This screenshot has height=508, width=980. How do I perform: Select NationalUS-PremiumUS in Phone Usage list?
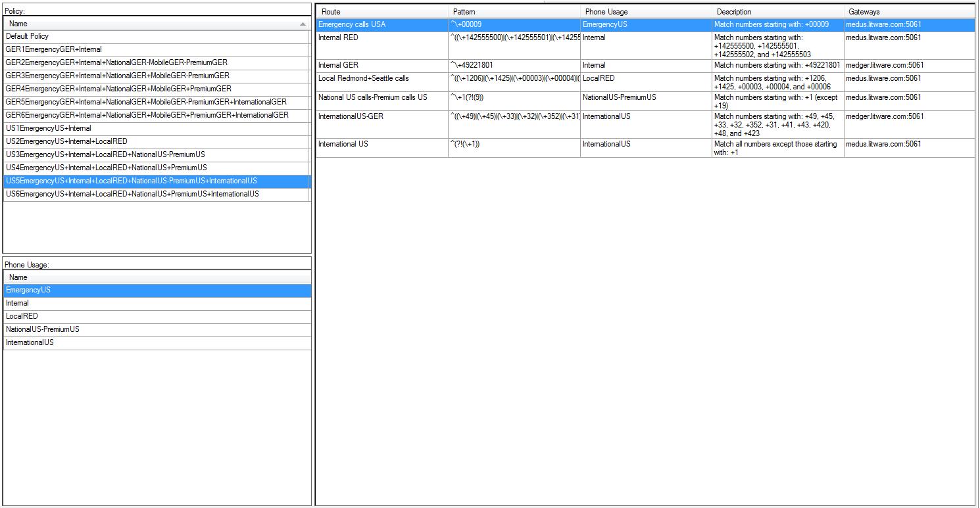(157, 330)
